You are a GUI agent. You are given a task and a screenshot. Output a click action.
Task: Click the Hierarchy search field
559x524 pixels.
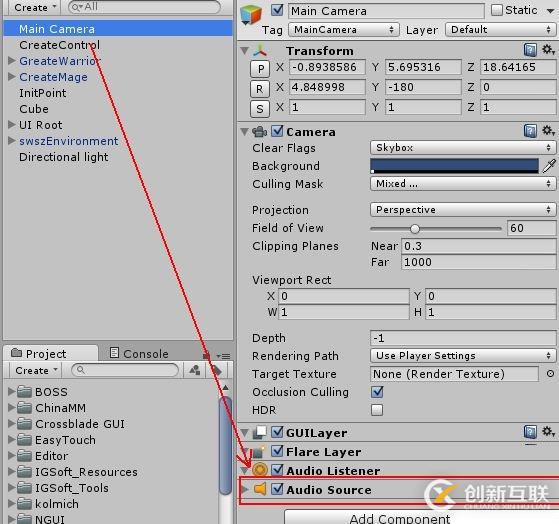(x=144, y=7)
